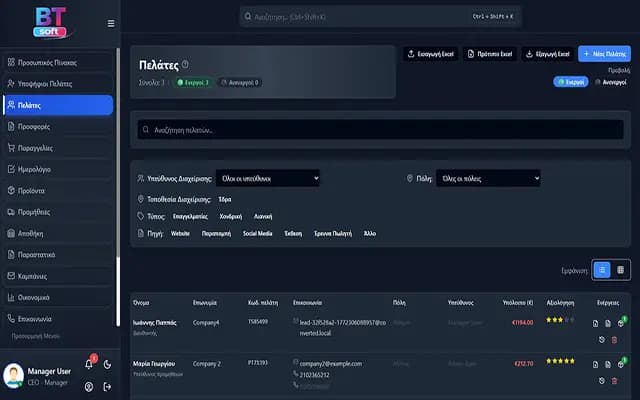The image size is (640, 400).
Task: Open the Υπεύθυνος Διαχείρισης dropdown
Action: coord(268,178)
